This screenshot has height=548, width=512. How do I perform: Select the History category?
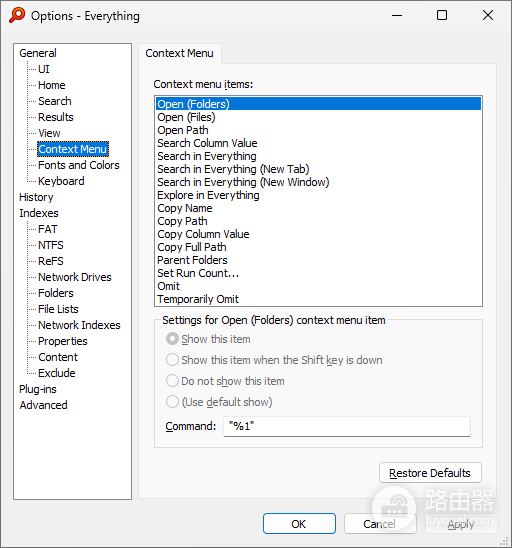click(36, 197)
